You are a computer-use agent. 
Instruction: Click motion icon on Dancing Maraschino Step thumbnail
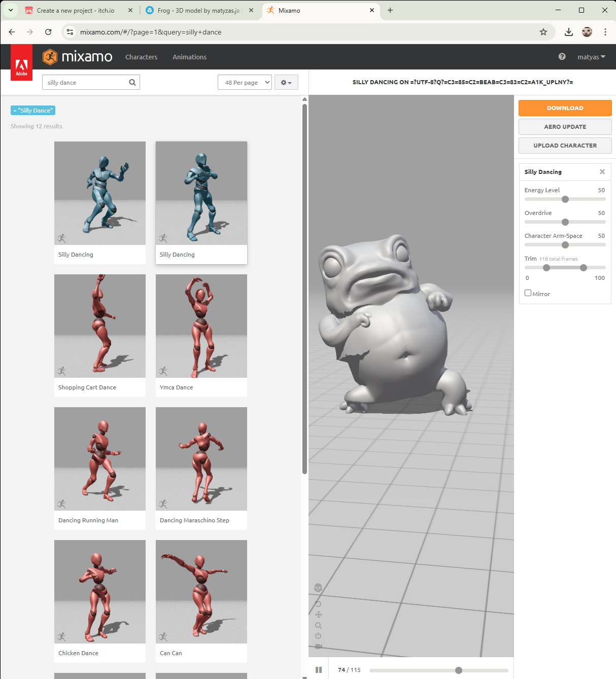(163, 504)
